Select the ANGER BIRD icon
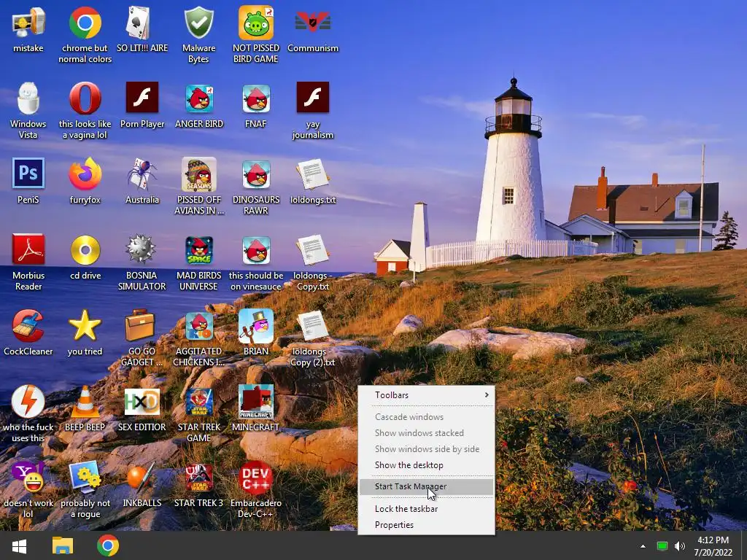The height and width of the screenshot is (560, 747). click(198, 98)
